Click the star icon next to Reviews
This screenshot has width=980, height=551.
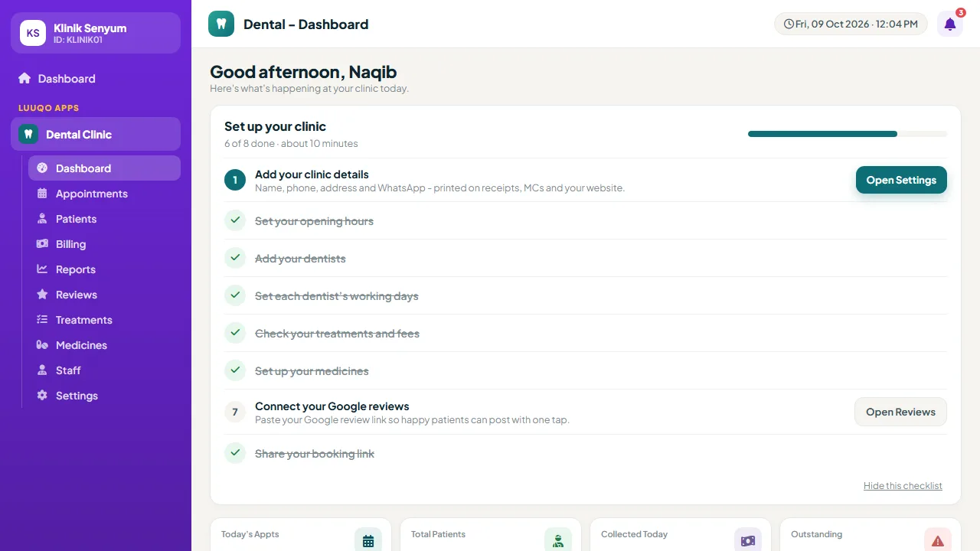point(42,295)
